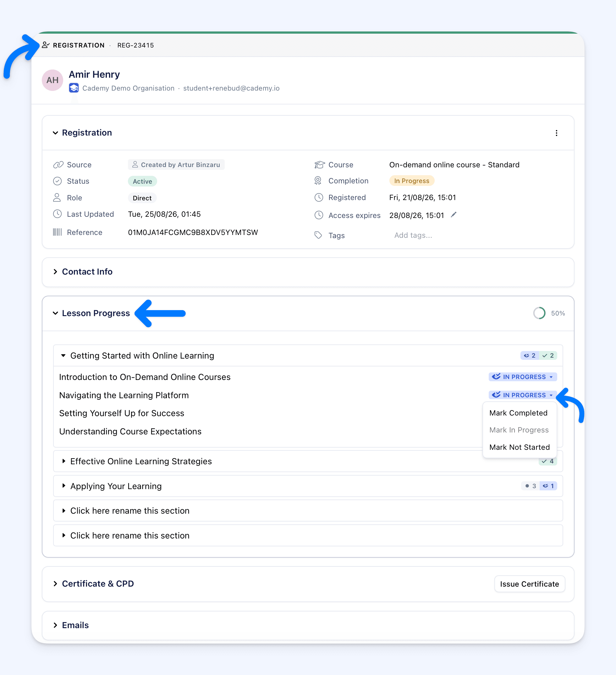Screen dimensions: 616x675
Task: Click the 50% progress ring indicator
Action: pyautogui.click(x=539, y=313)
